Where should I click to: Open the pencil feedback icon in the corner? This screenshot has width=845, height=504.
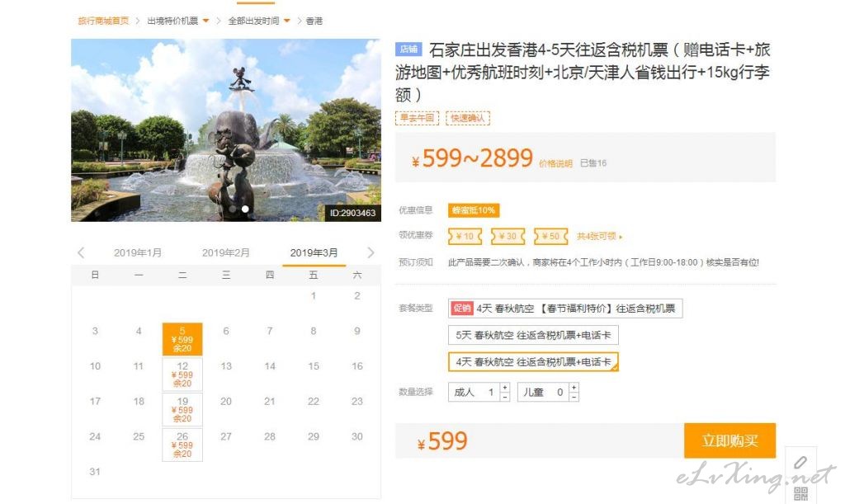800,462
